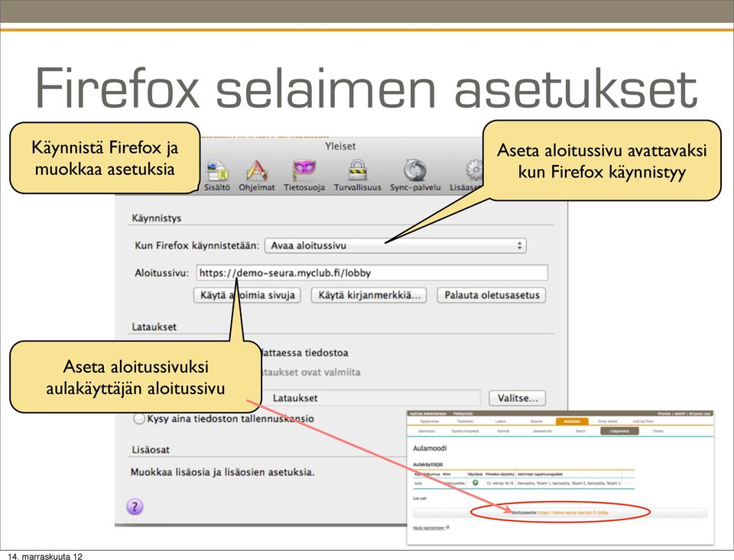734x560 pixels.
Task: Click the 'Palauta oletusasetus' button
Action: (492, 295)
